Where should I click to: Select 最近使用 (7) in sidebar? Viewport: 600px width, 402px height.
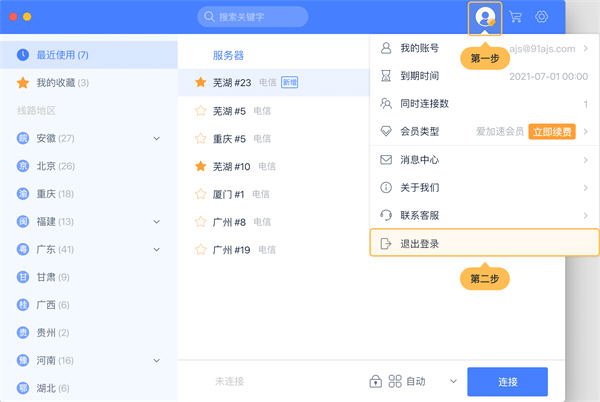(88, 55)
